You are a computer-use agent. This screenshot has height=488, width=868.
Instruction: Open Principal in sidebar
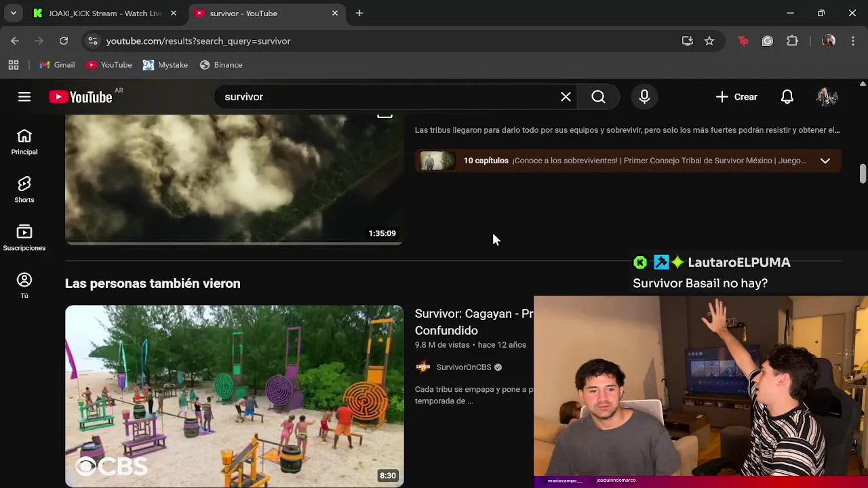click(24, 142)
